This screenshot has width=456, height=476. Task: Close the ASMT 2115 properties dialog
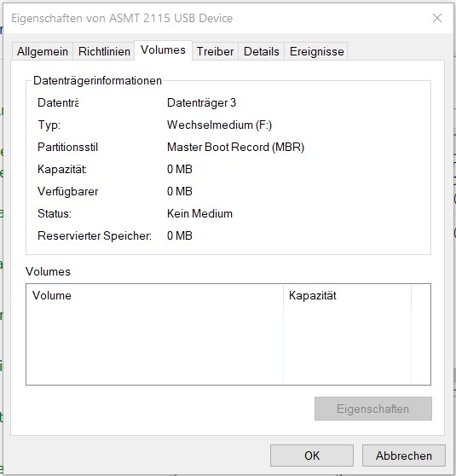pos(437,18)
